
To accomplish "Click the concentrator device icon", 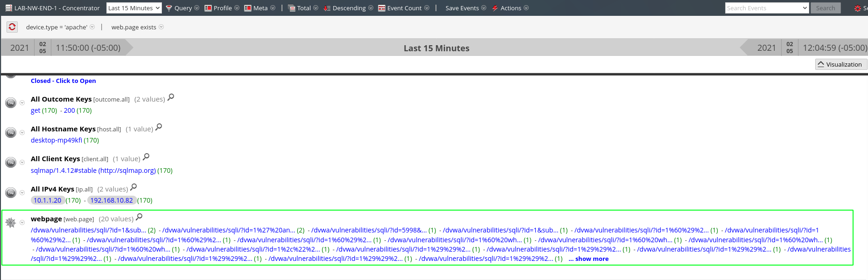I will [8, 8].
